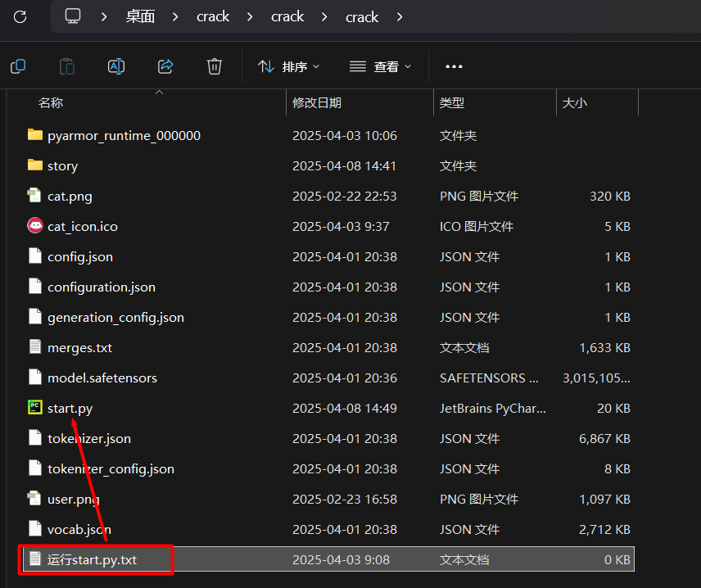Viewport: 701px width, 588px height.
Task: Select the start.py PyCharm file icon
Action: (34, 408)
